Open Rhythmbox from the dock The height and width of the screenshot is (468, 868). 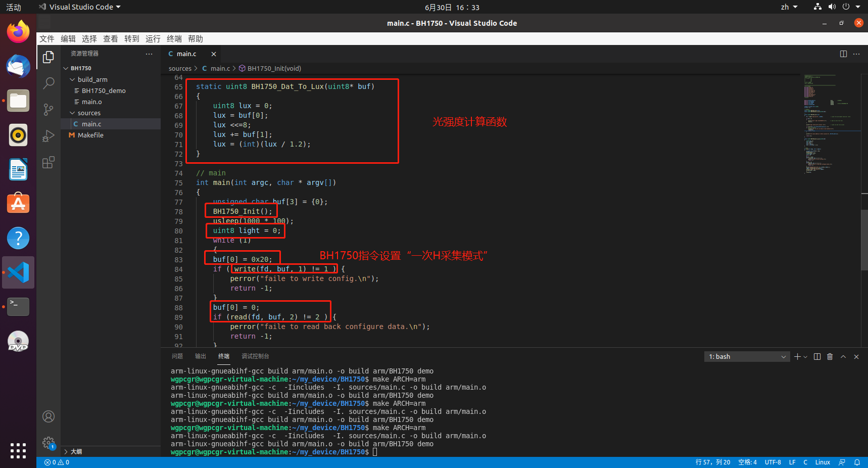pos(18,135)
